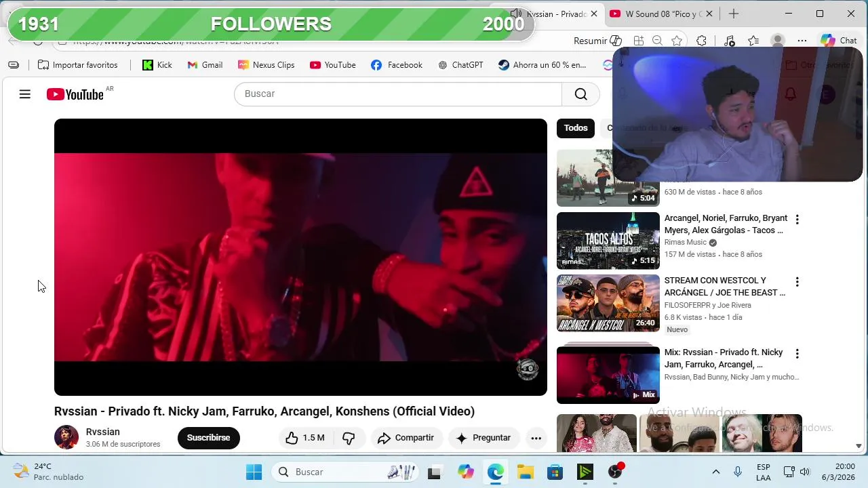Click the video player to pause

(300, 257)
